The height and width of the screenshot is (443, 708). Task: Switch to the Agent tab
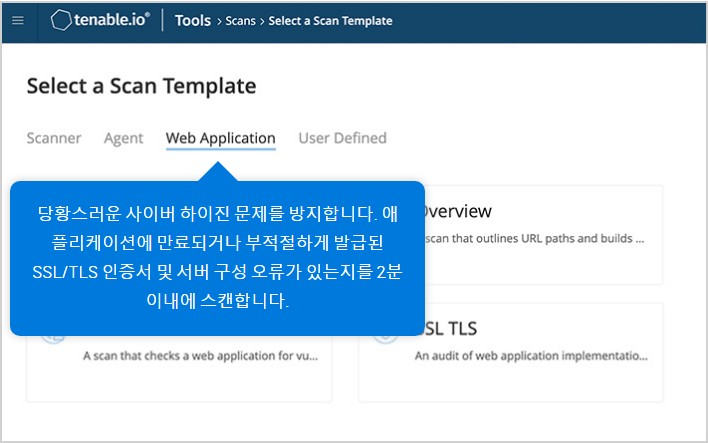coord(124,138)
